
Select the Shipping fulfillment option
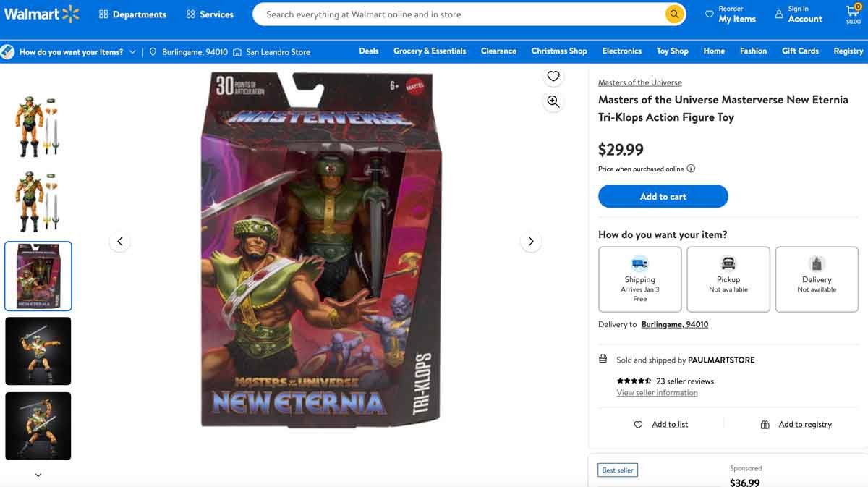[x=639, y=279]
